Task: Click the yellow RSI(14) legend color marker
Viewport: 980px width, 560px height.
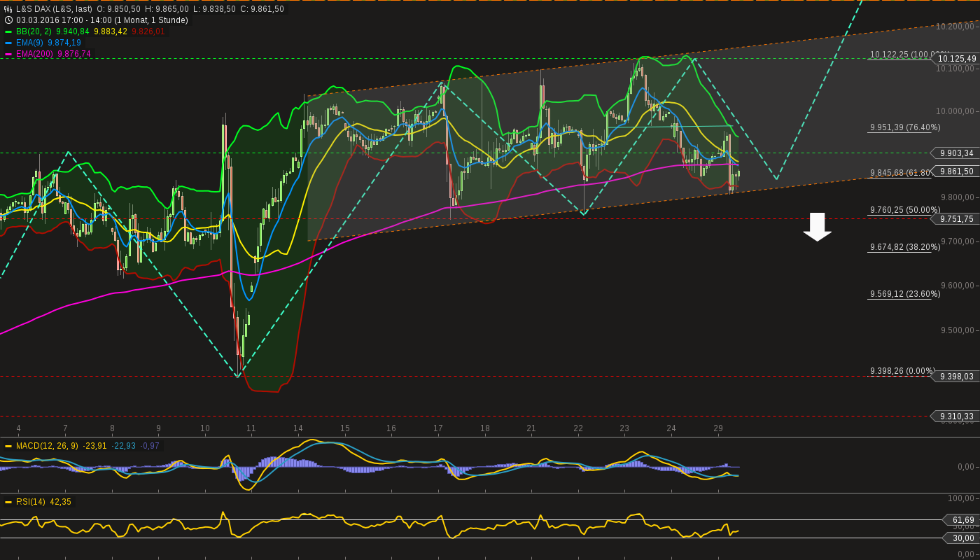Action: (8, 502)
